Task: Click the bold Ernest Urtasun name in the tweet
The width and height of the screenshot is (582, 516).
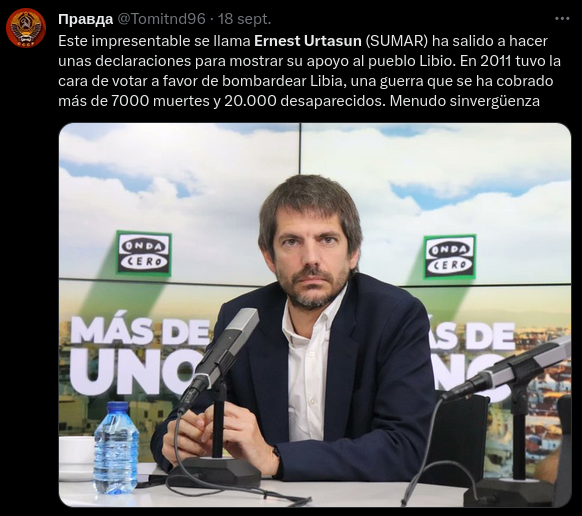Action: coord(308,41)
